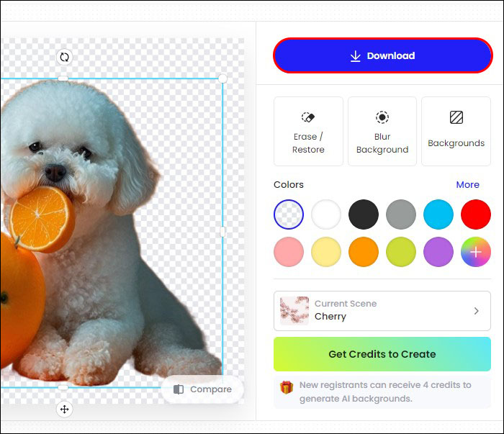Screen dimensions: 504x434
Task: Click the top-right corner resize handle
Action: click(x=222, y=78)
